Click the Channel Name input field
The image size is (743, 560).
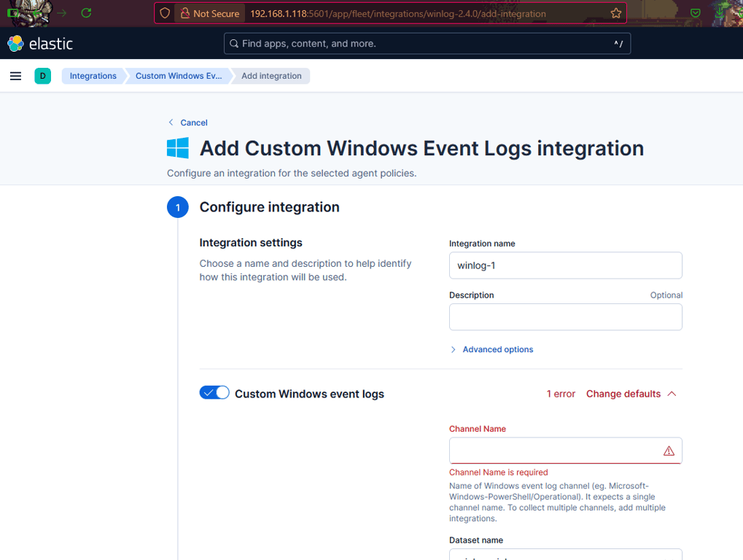tap(565, 451)
